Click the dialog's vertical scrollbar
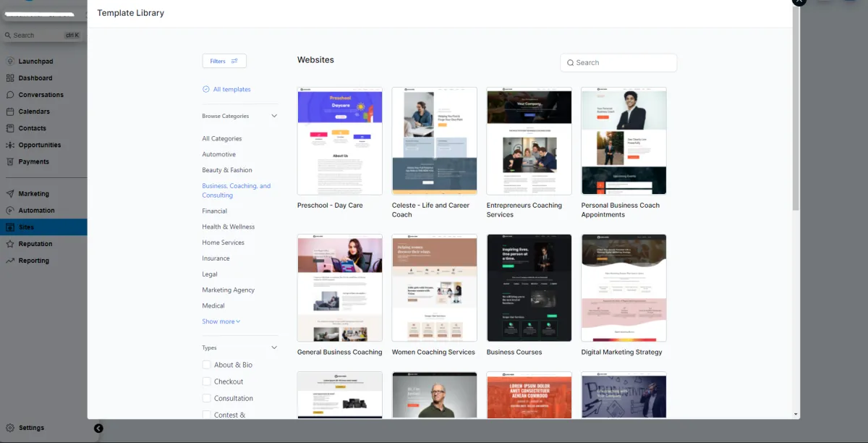Image resolution: width=868 pixels, height=443 pixels. (x=796, y=109)
